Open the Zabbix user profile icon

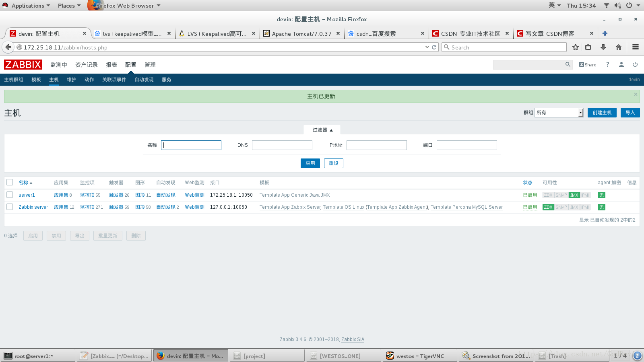pyautogui.click(x=621, y=64)
